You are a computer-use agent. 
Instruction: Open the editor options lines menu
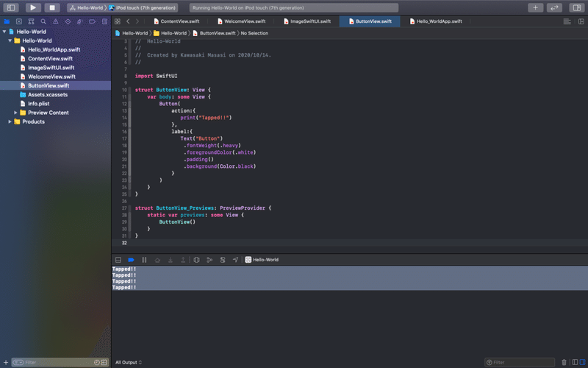coord(567,21)
